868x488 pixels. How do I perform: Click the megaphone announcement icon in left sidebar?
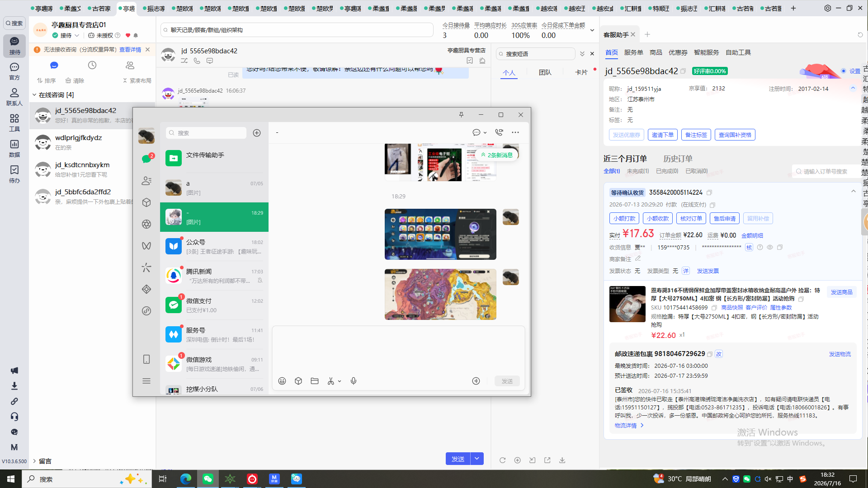(x=14, y=371)
